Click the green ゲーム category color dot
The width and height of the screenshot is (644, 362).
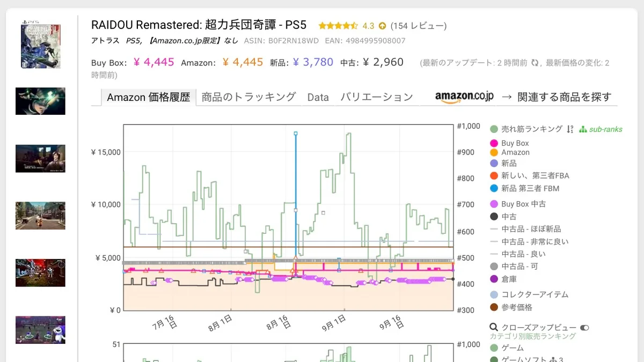(494, 348)
